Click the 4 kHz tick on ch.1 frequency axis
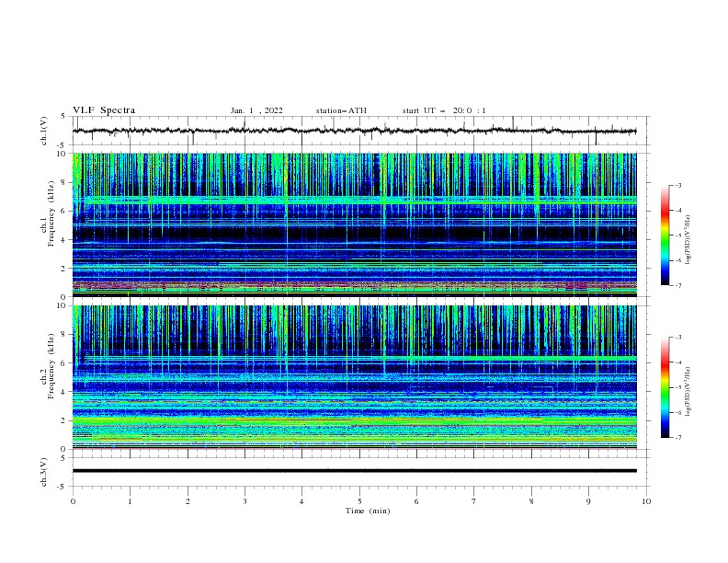The width and height of the screenshot is (728, 563). [64, 240]
